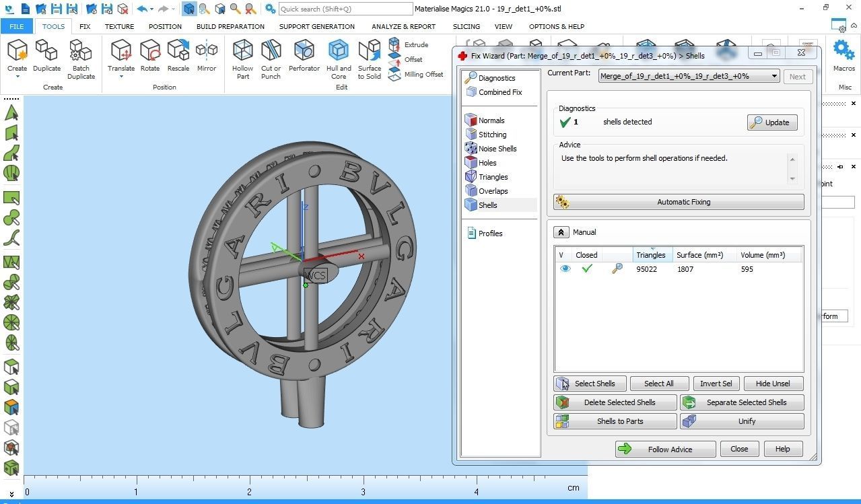Open Profiles in the wizard sidebar
The height and width of the screenshot is (504, 861).
485,233
